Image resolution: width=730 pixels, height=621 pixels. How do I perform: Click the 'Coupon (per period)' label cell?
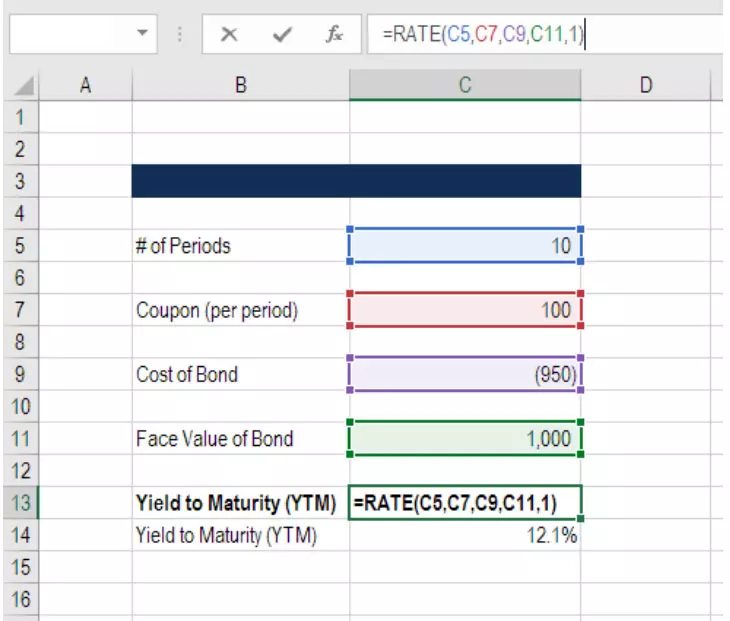coord(241,310)
